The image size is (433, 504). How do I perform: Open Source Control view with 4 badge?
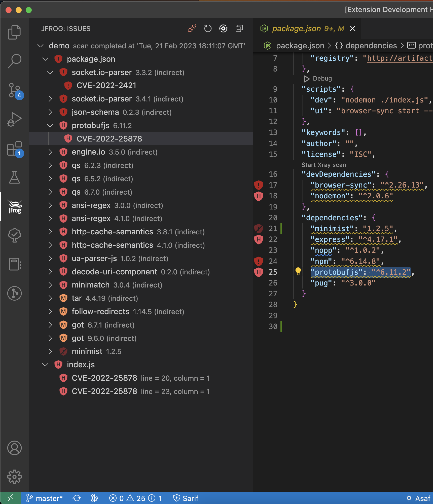[x=15, y=91]
